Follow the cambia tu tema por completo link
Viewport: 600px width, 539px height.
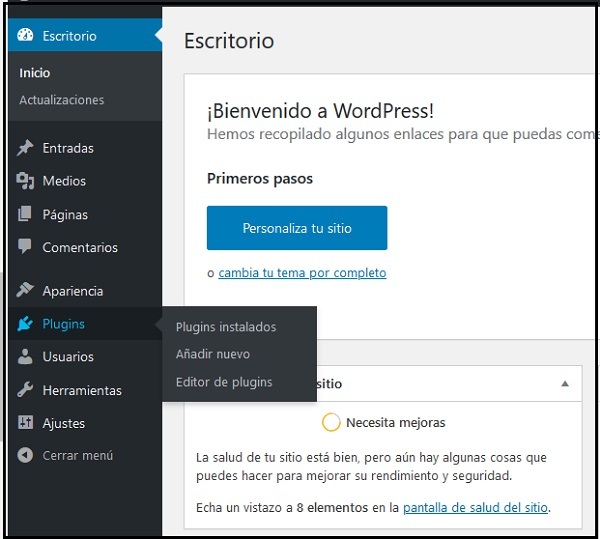point(302,273)
